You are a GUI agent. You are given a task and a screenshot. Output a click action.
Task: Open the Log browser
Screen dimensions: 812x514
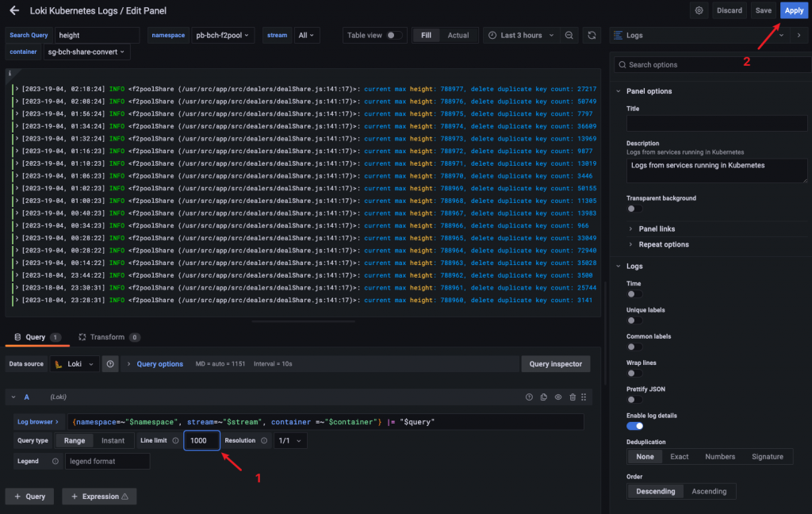pos(38,422)
